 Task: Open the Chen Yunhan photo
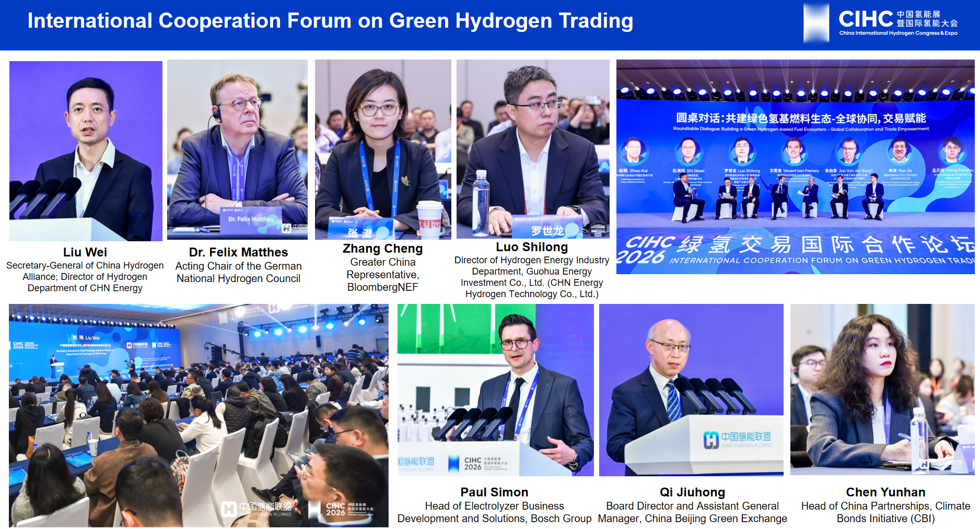pos(882,389)
